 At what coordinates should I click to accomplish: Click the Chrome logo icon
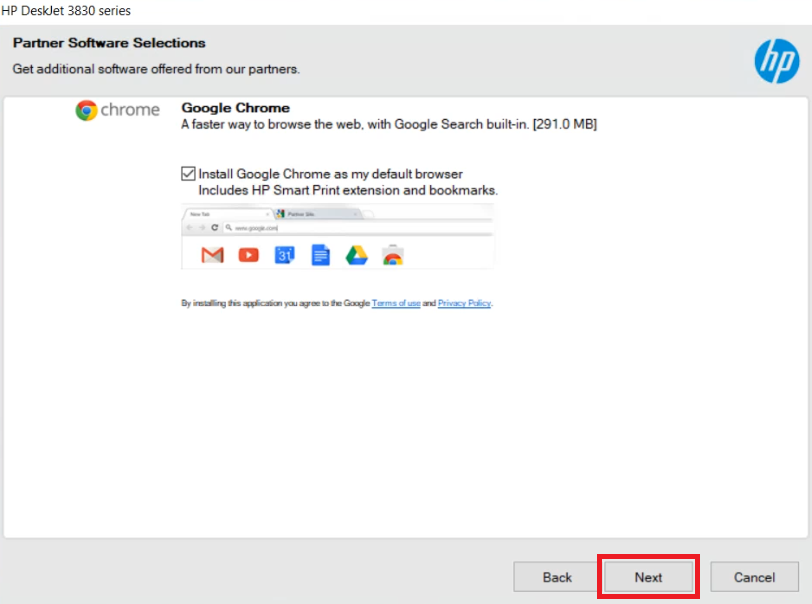click(86, 110)
